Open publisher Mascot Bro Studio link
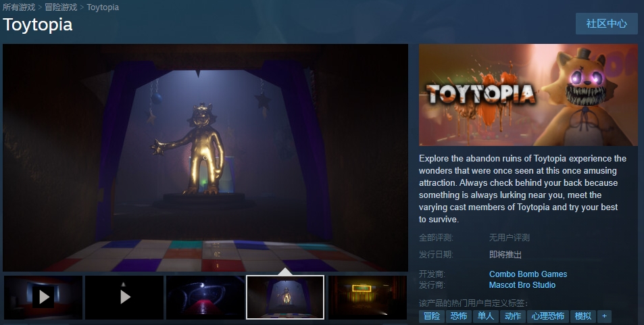The height and width of the screenshot is (325, 644). (522, 284)
